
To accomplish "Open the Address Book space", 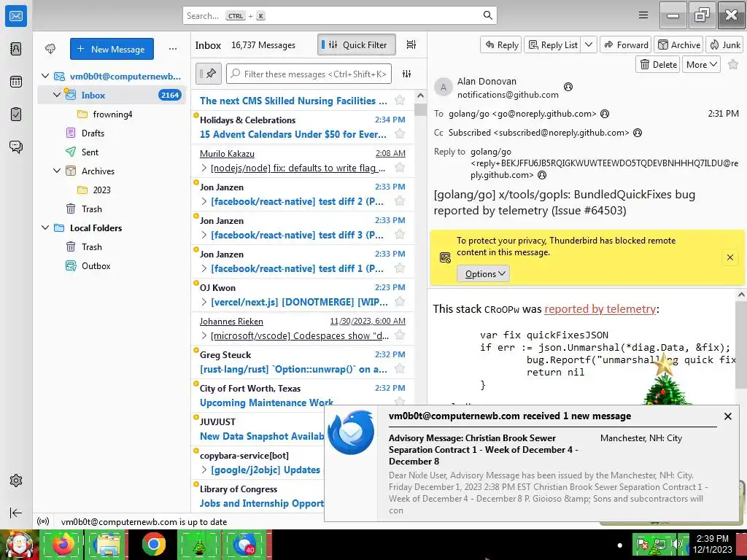I will (x=16, y=49).
